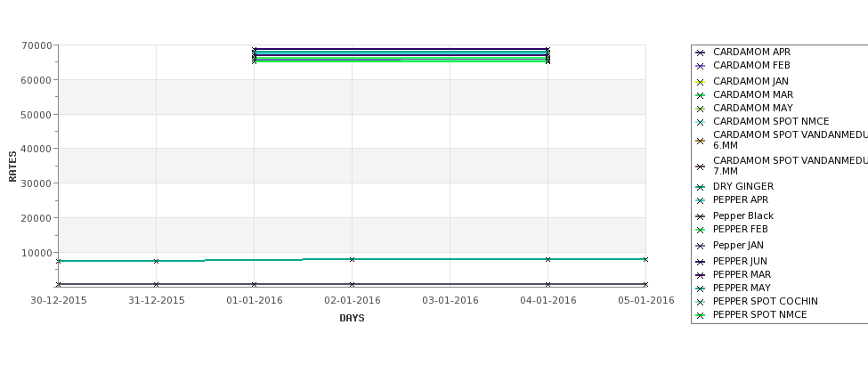Screen dimensions: 868x382
Task: Toggle the PEPPER APR series label
Action: pos(741,199)
